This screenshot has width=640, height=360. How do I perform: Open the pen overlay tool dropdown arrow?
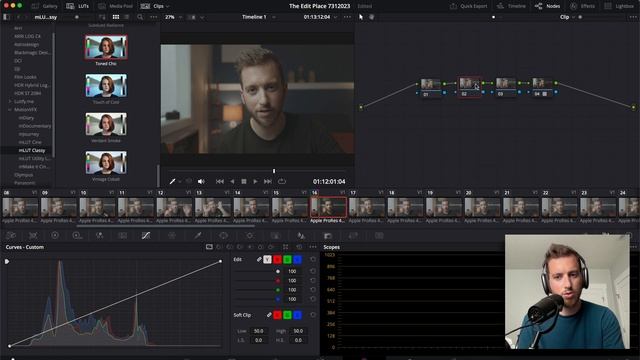click(180, 182)
